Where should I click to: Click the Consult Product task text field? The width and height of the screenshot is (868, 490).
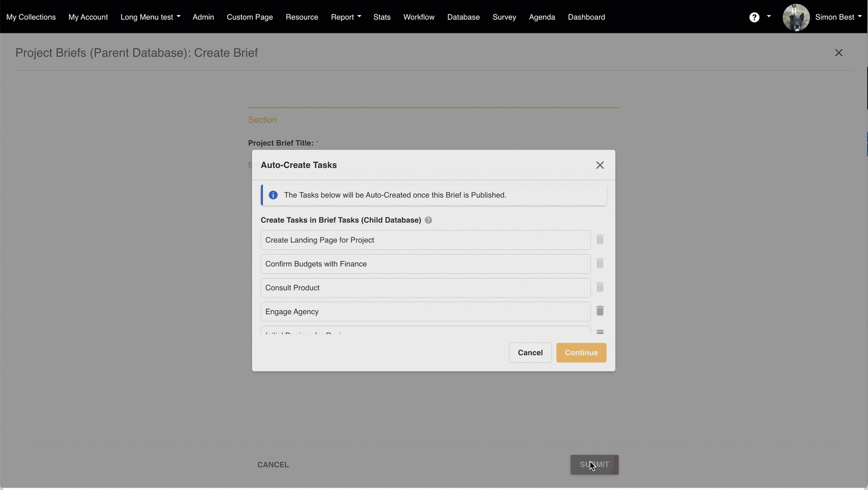[425, 288]
